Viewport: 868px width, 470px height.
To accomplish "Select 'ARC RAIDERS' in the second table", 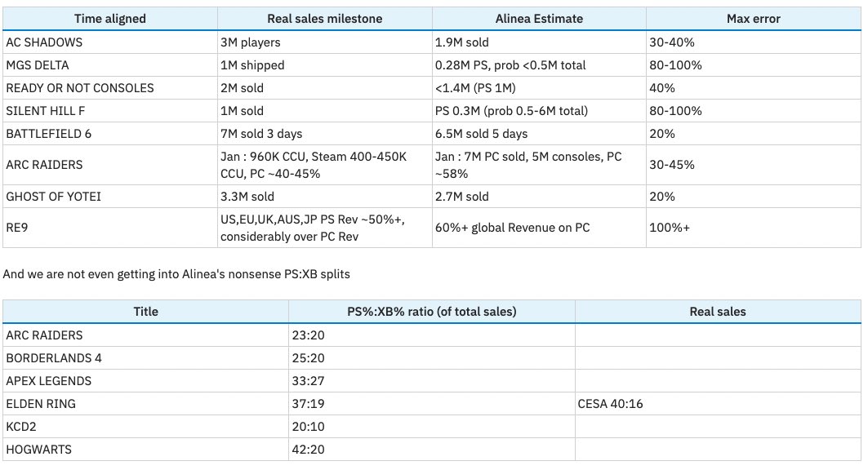I will [x=145, y=335].
